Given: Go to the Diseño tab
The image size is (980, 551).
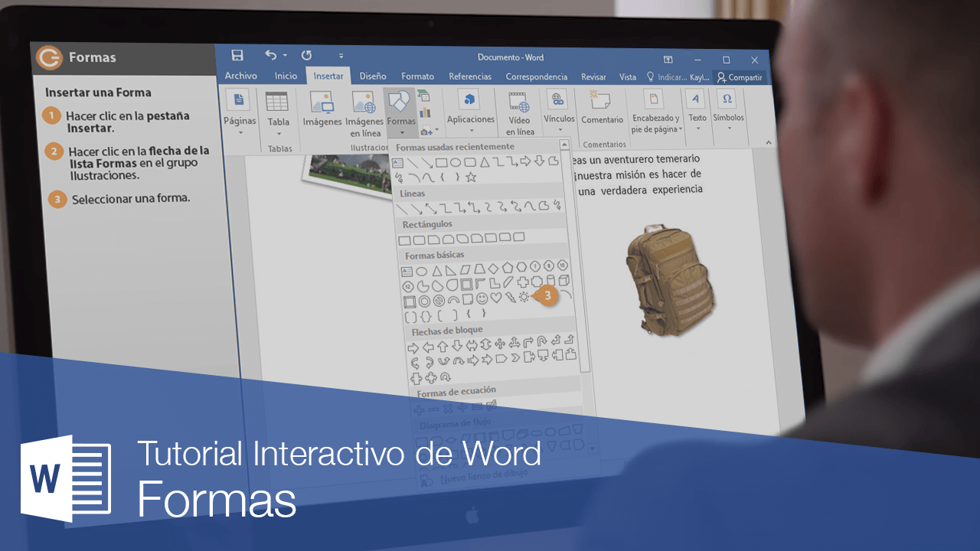Looking at the screenshot, I should click(373, 77).
